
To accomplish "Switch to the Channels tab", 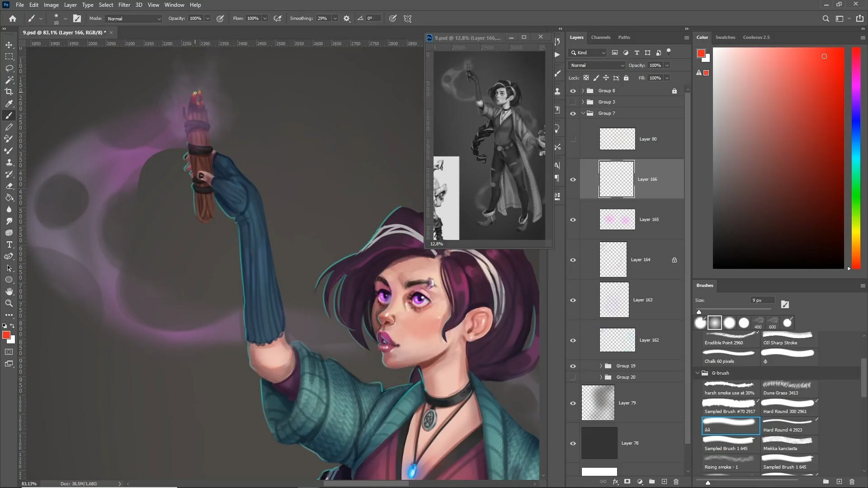I will point(600,38).
